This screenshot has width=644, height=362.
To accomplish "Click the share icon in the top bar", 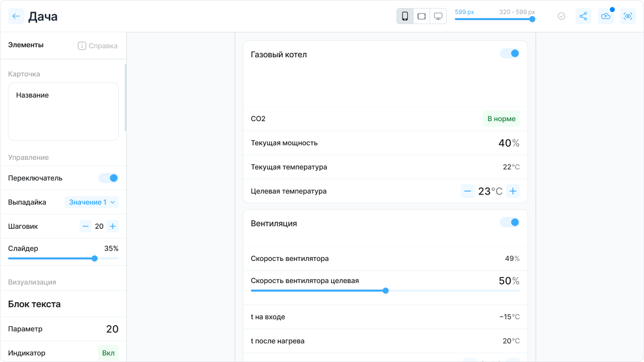I will coord(583,16).
